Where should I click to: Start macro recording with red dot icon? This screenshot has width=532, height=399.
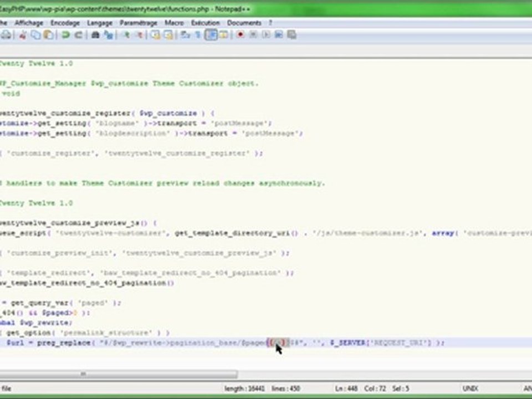[x=241, y=34]
